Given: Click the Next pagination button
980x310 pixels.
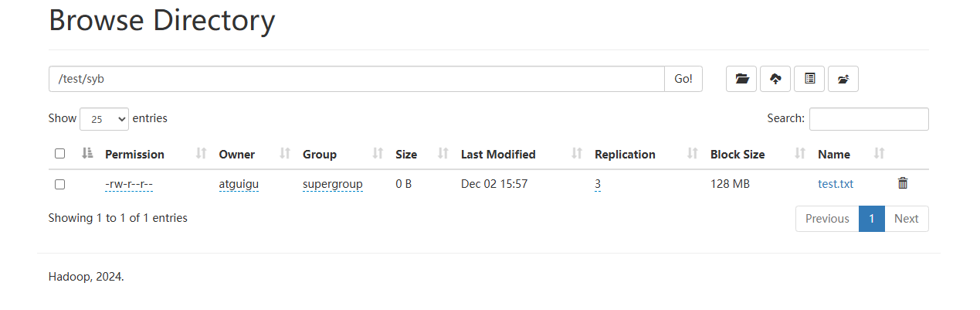Looking at the screenshot, I should click(x=906, y=219).
